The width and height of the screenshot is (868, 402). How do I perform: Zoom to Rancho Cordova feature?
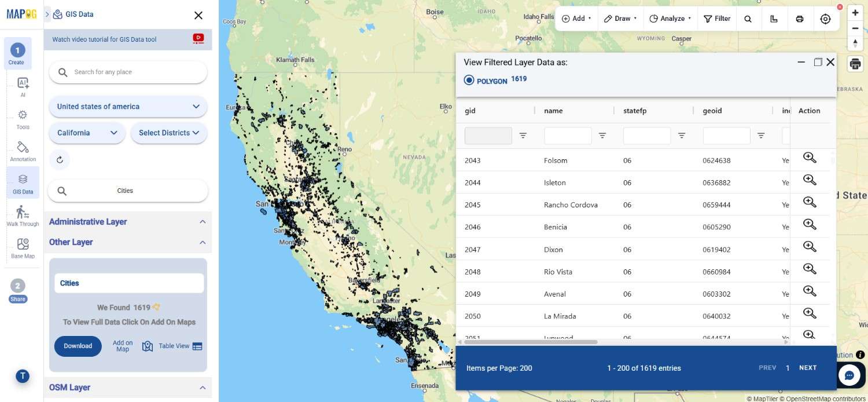tap(810, 202)
